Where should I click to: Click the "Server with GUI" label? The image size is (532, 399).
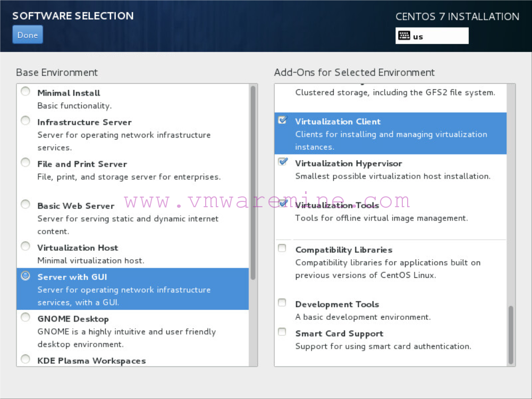point(72,277)
